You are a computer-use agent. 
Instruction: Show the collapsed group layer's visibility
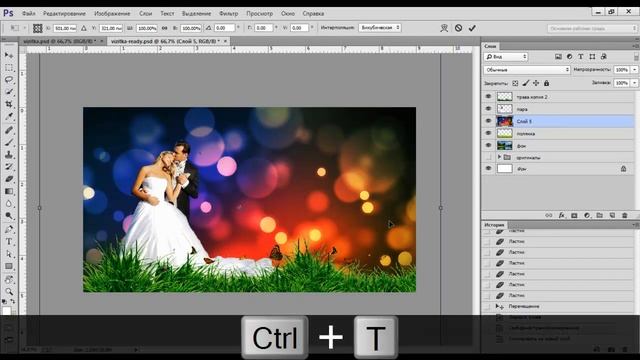tap(488, 157)
